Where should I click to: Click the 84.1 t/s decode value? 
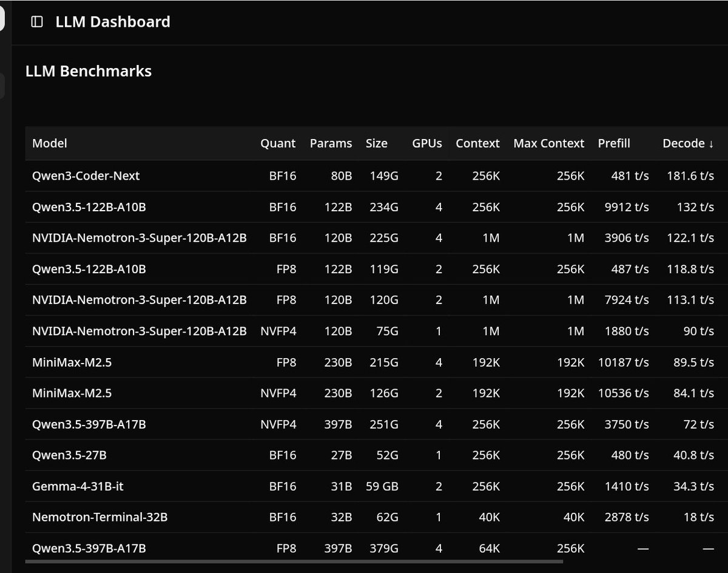(x=694, y=393)
